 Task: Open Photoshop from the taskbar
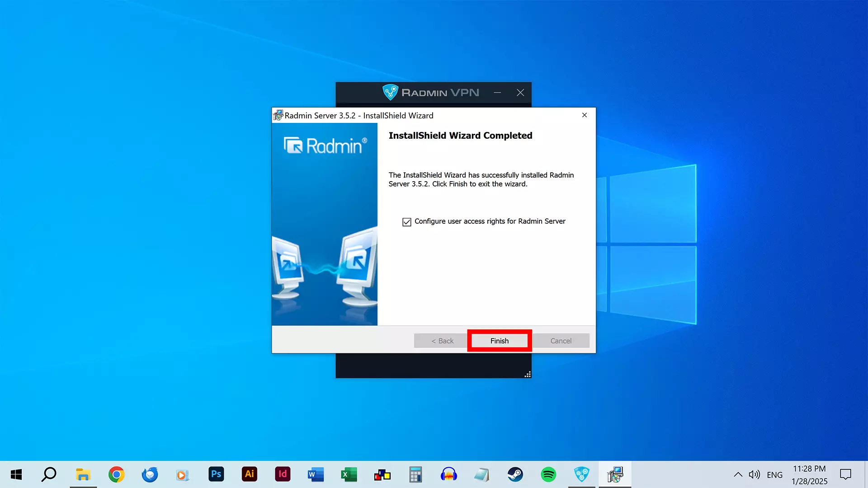pyautogui.click(x=216, y=474)
